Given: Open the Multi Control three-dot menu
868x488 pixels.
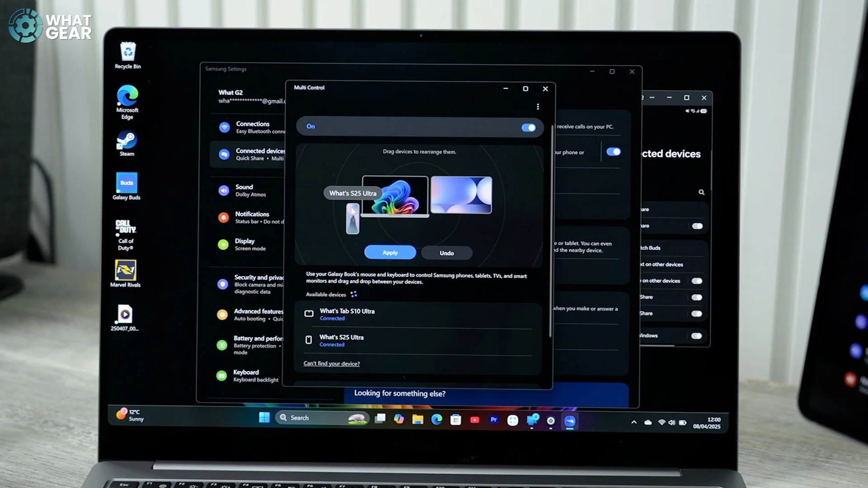Looking at the screenshot, I should point(538,107).
